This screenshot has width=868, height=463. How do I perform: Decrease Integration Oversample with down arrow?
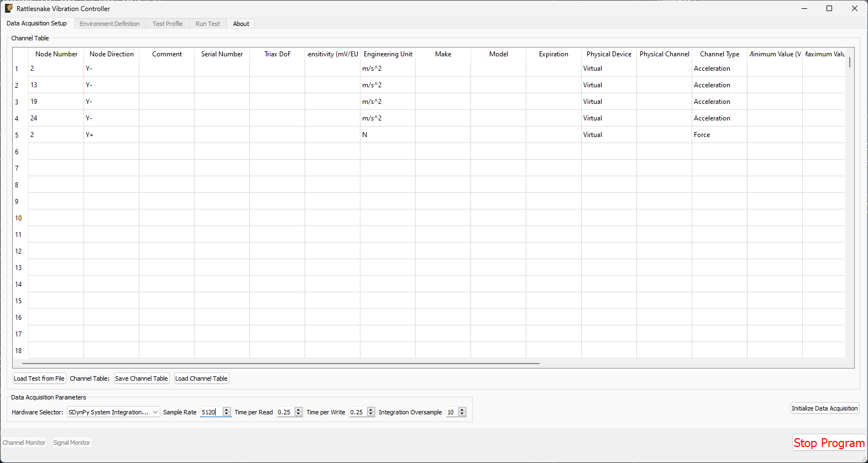pyautogui.click(x=462, y=414)
